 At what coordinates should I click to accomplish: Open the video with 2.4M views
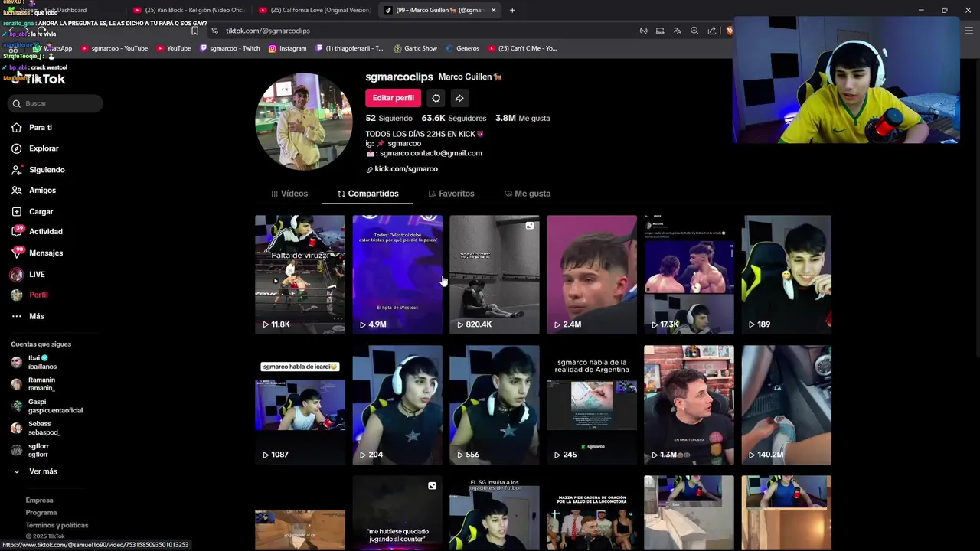click(592, 275)
